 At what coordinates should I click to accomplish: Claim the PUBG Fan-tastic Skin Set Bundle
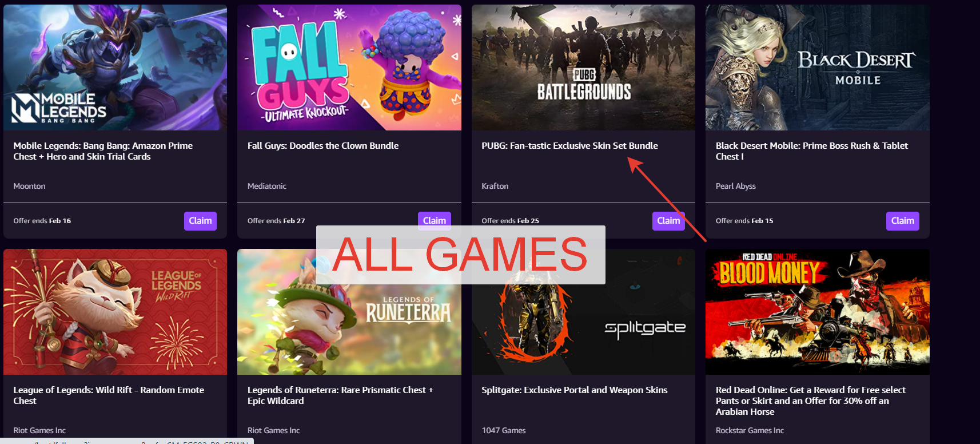[668, 221]
